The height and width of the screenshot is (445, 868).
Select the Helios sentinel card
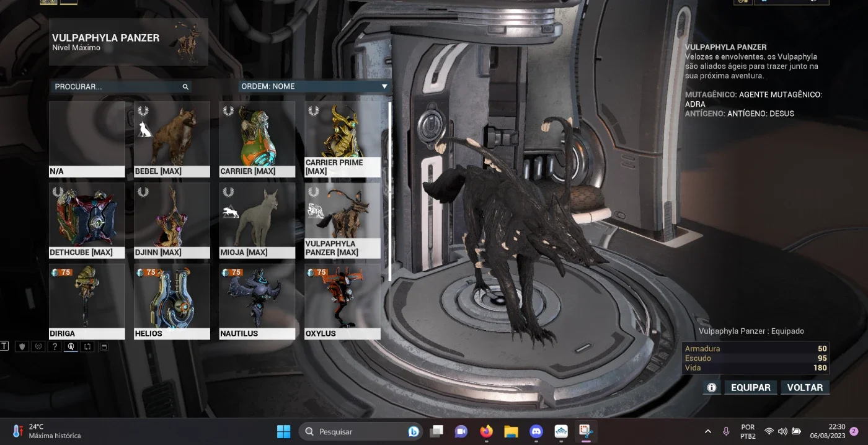coord(172,302)
